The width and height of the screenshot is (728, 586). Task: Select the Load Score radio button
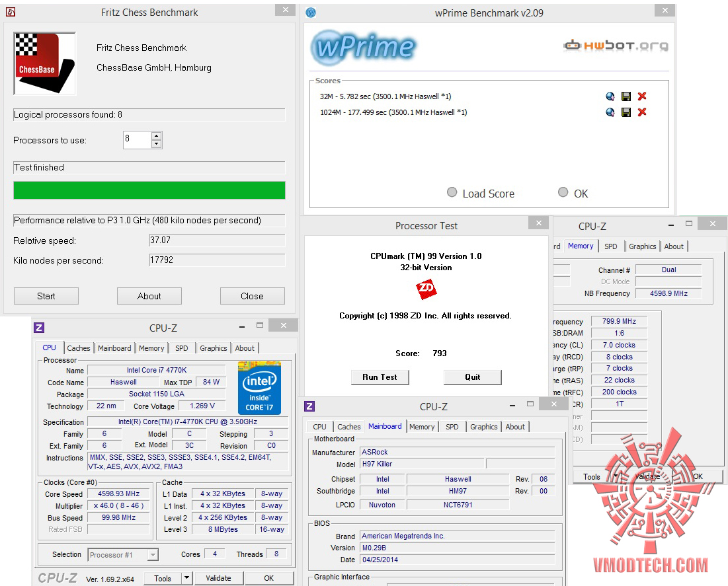tap(452, 192)
